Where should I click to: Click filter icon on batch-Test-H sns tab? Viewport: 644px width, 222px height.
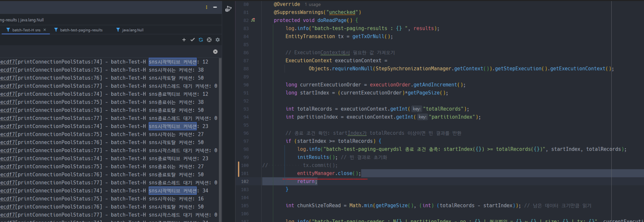tap(8, 30)
